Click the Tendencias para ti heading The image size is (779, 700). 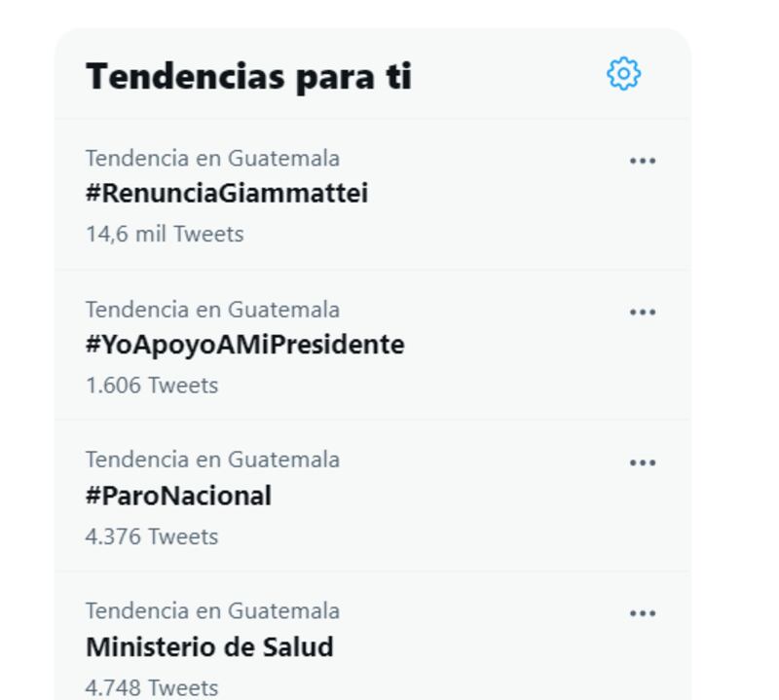[x=248, y=77]
